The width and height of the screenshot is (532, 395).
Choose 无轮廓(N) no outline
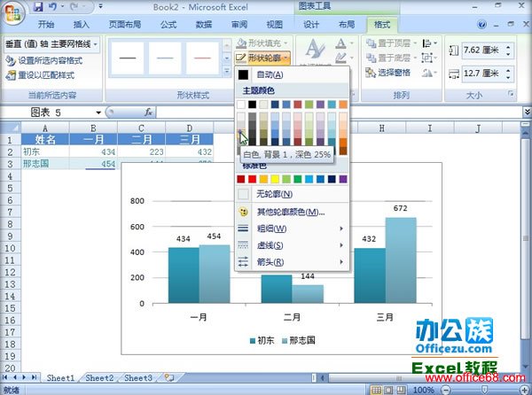[293, 194]
